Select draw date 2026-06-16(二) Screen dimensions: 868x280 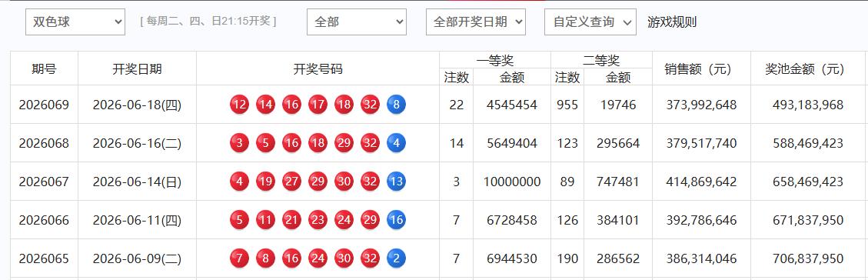click(138, 143)
